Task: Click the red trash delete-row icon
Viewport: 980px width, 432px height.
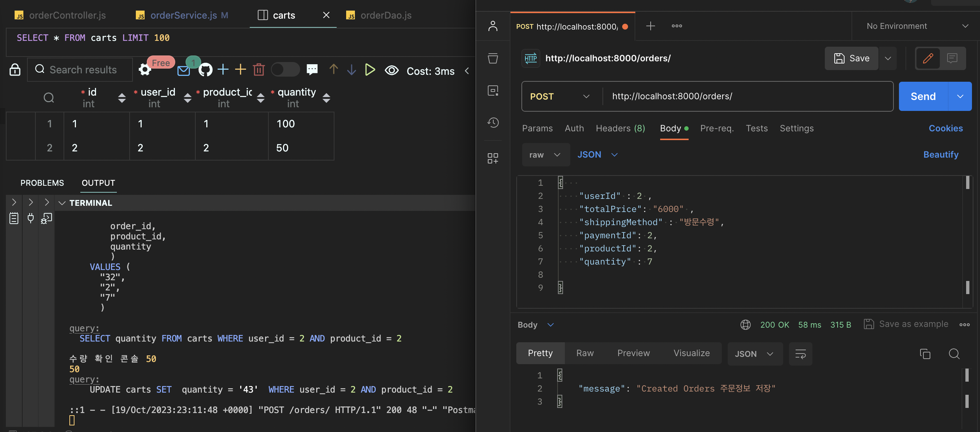Action: pyautogui.click(x=259, y=70)
